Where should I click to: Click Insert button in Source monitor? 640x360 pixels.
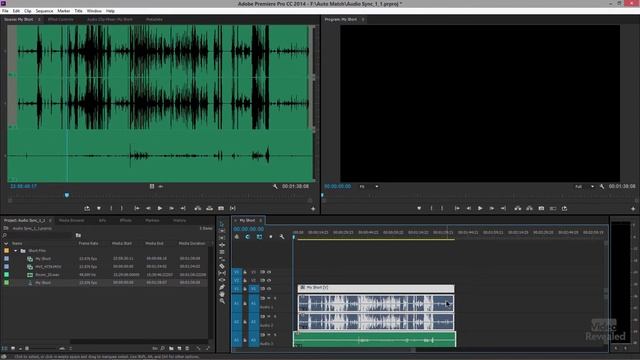coord(198,208)
